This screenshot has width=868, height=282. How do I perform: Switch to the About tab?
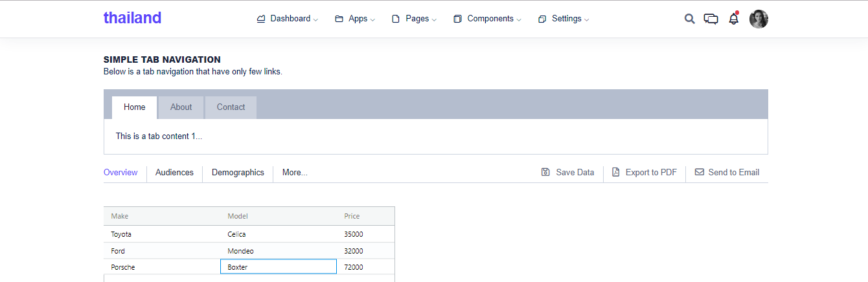coord(181,107)
